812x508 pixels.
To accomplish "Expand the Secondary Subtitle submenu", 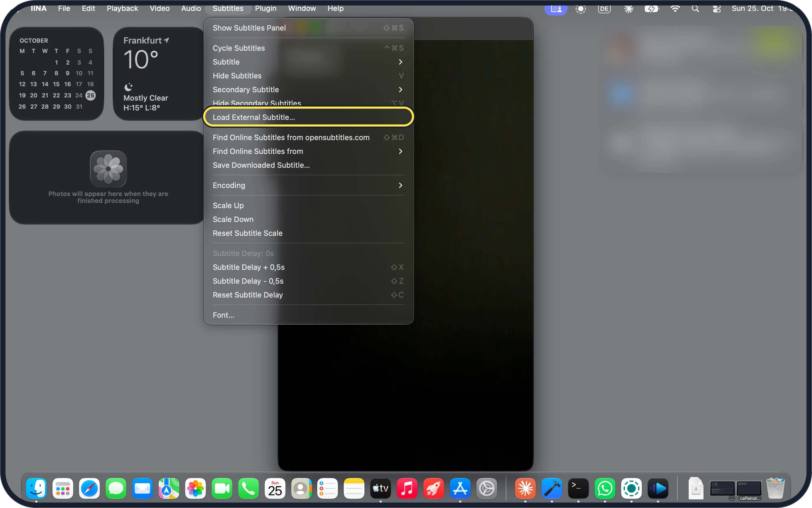I will pyautogui.click(x=309, y=90).
